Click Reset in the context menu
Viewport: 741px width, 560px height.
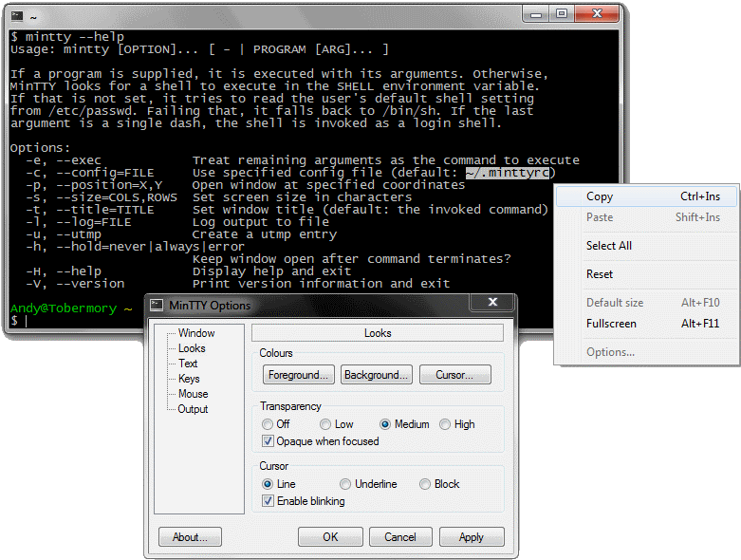(x=646, y=274)
